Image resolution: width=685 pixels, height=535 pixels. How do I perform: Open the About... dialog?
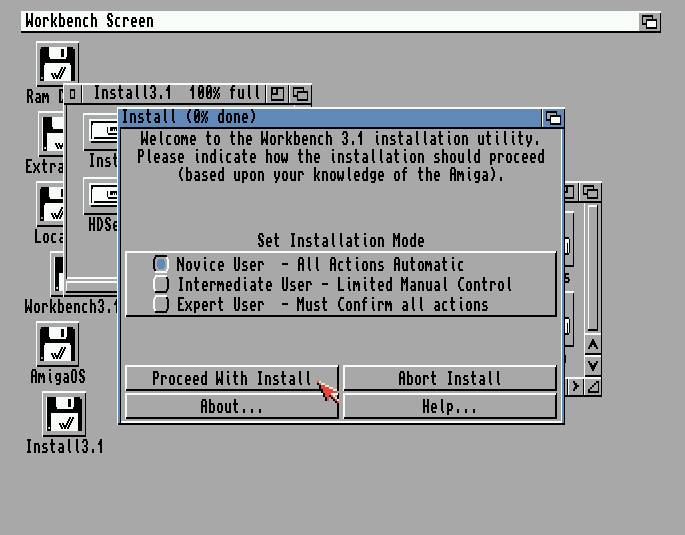pos(231,406)
